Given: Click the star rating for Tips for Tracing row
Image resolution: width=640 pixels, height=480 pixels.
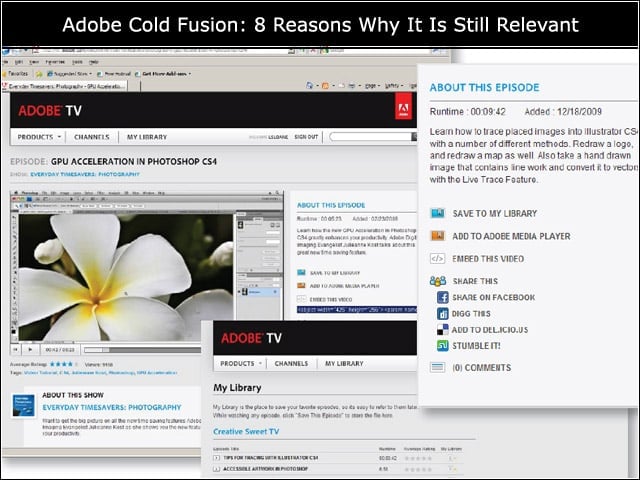Looking at the screenshot, I should click(418, 458).
